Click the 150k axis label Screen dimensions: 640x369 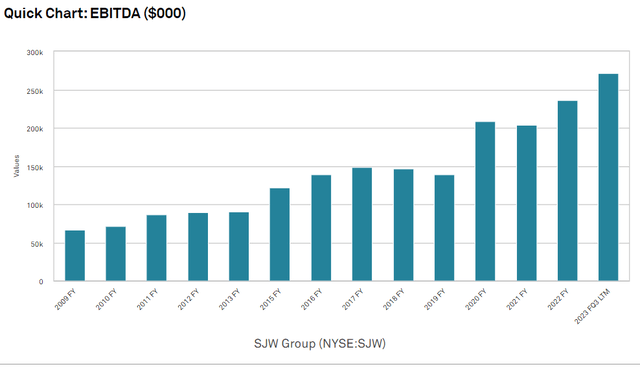tap(35, 168)
